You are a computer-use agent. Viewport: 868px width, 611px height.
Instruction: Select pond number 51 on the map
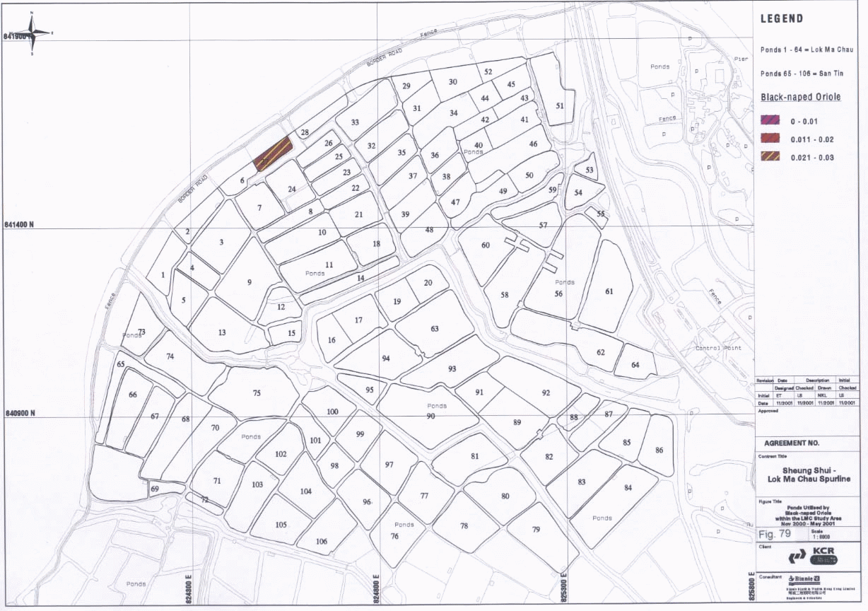[x=559, y=105]
